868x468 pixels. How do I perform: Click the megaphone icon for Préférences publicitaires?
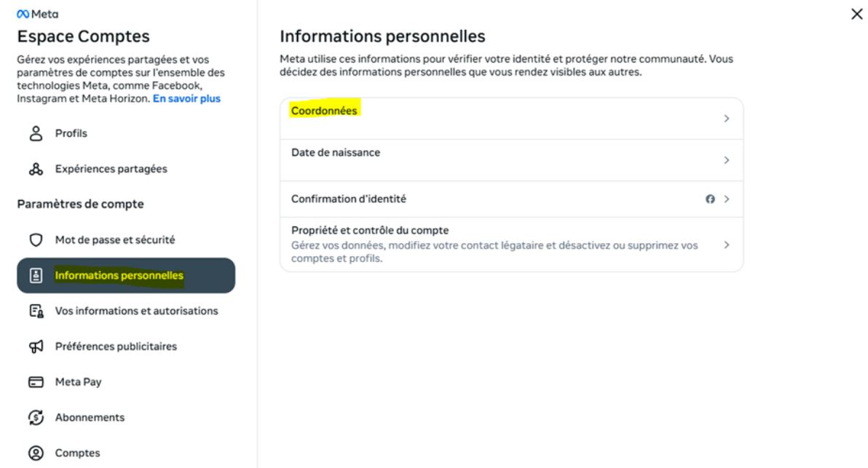click(x=33, y=346)
